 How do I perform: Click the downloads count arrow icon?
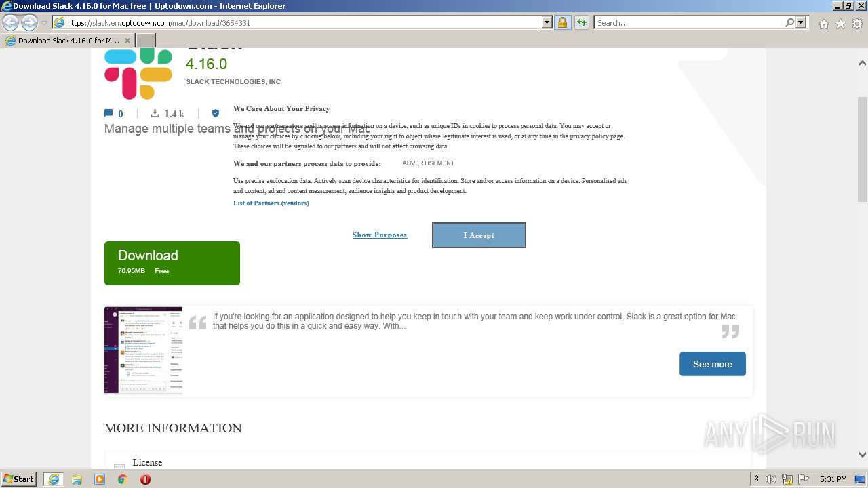pos(155,113)
